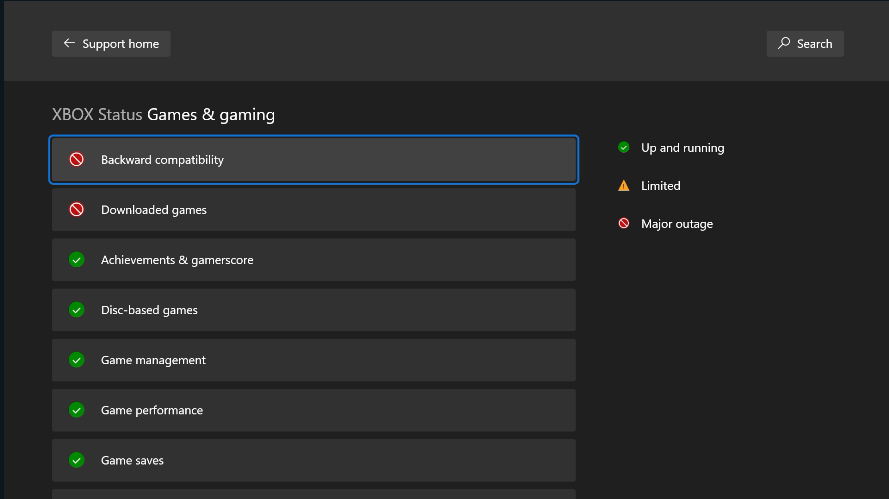
Task: Expand the Downloaded games row
Action: (x=314, y=210)
